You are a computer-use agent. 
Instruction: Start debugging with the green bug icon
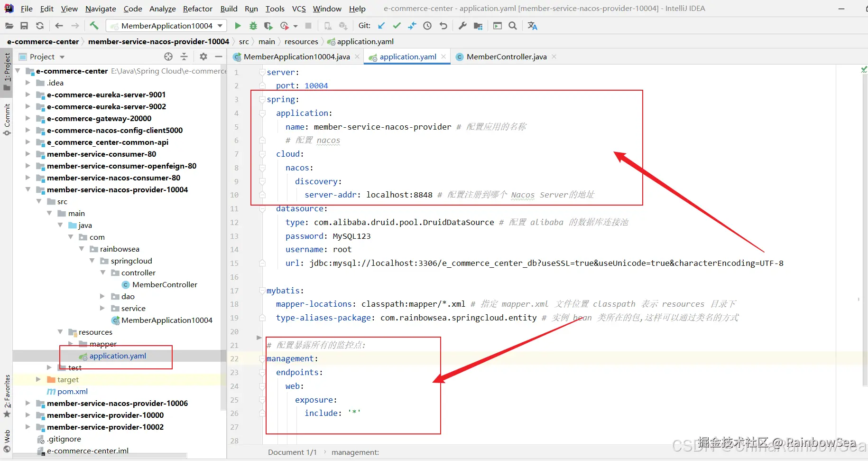tap(253, 26)
